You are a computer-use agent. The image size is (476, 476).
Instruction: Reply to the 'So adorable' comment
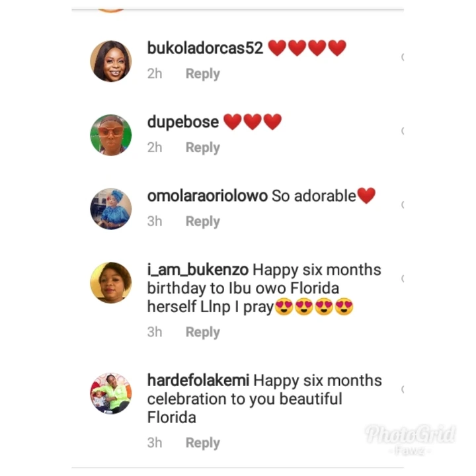pyautogui.click(x=203, y=221)
